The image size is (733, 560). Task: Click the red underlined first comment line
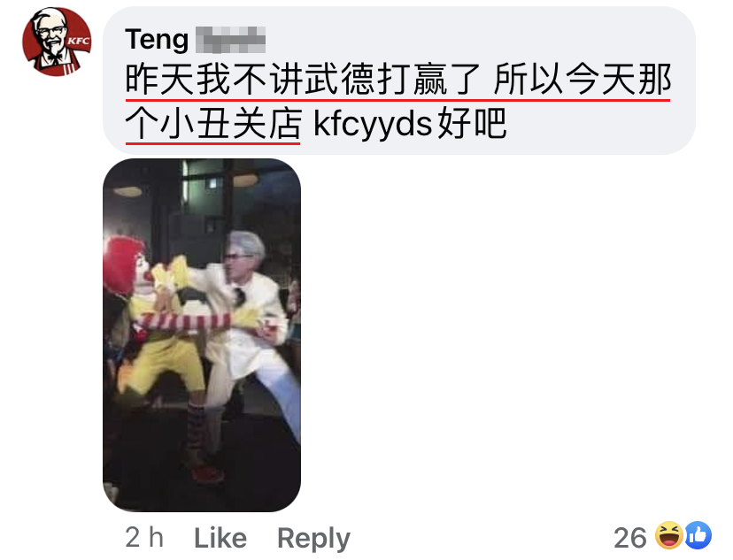click(397, 79)
